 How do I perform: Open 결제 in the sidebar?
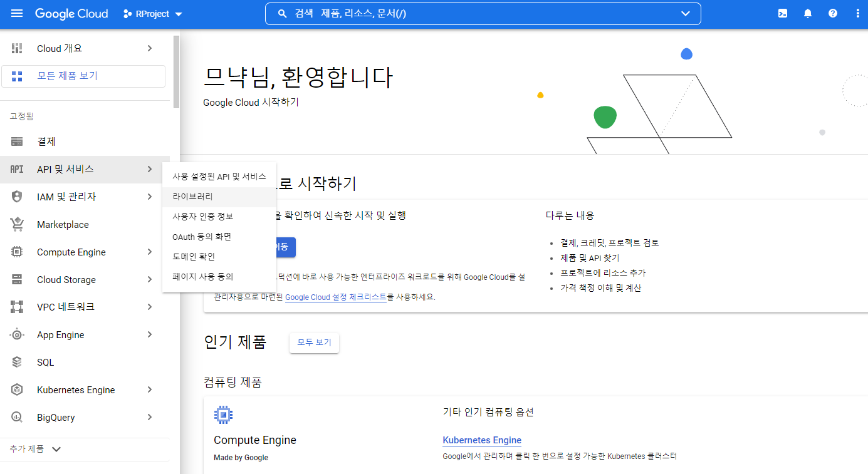[85, 142]
